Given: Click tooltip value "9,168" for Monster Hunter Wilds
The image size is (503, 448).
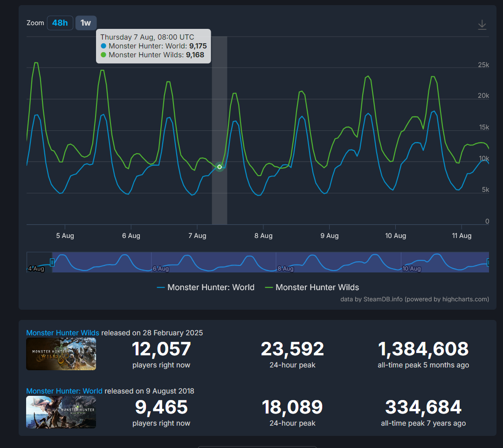Looking at the screenshot, I should (x=195, y=55).
